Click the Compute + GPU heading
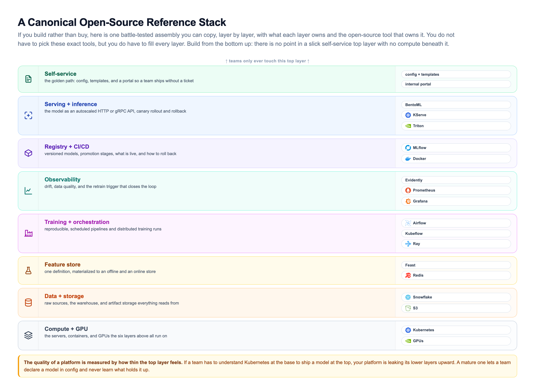The width and height of the screenshot is (535, 392). pyautogui.click(x=66, y=329)
